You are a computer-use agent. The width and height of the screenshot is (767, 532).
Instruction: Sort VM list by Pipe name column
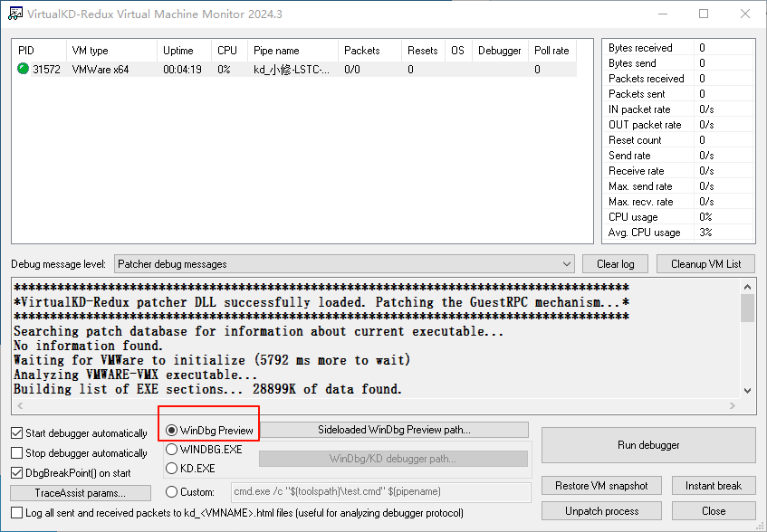click(293, 51)
